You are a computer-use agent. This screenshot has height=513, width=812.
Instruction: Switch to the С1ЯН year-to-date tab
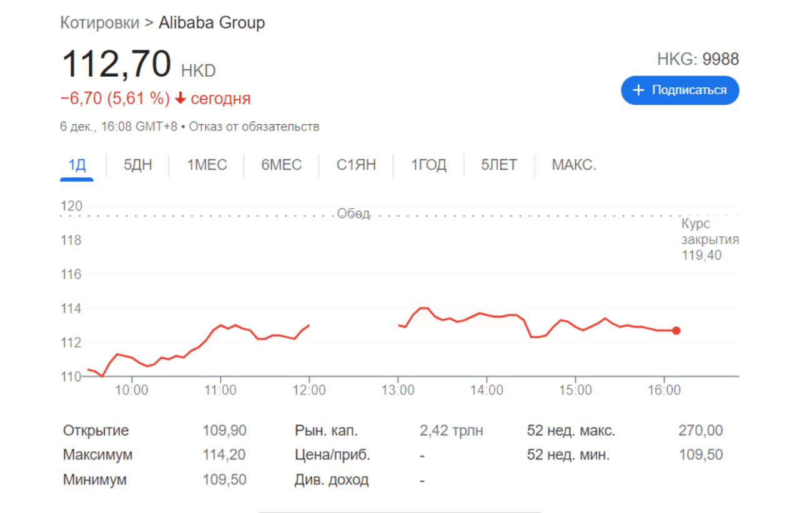[x=357, y=165]
